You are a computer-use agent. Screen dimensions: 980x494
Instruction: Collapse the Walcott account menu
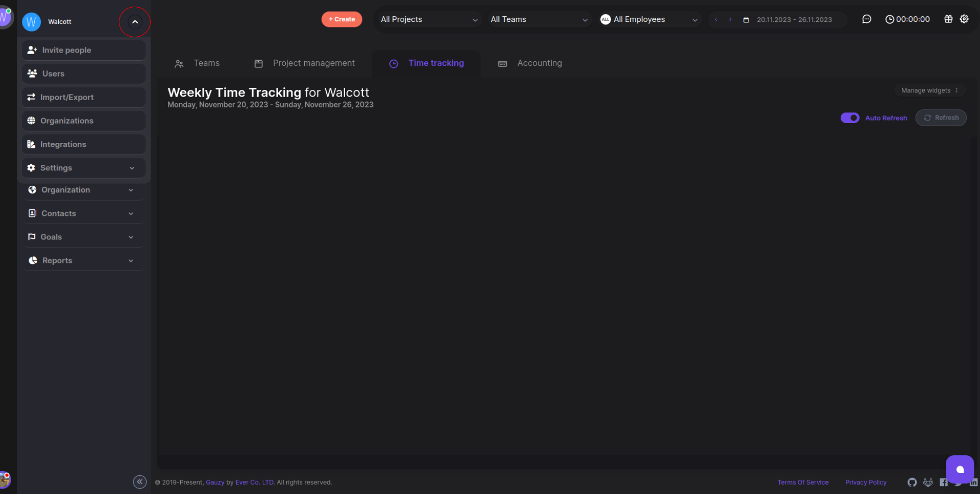135,22
